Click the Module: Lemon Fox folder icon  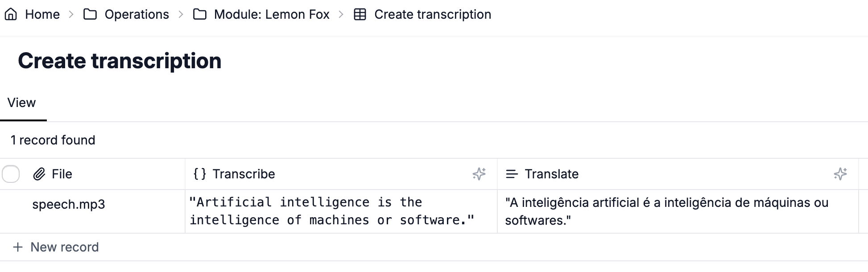tap(199, 14)
